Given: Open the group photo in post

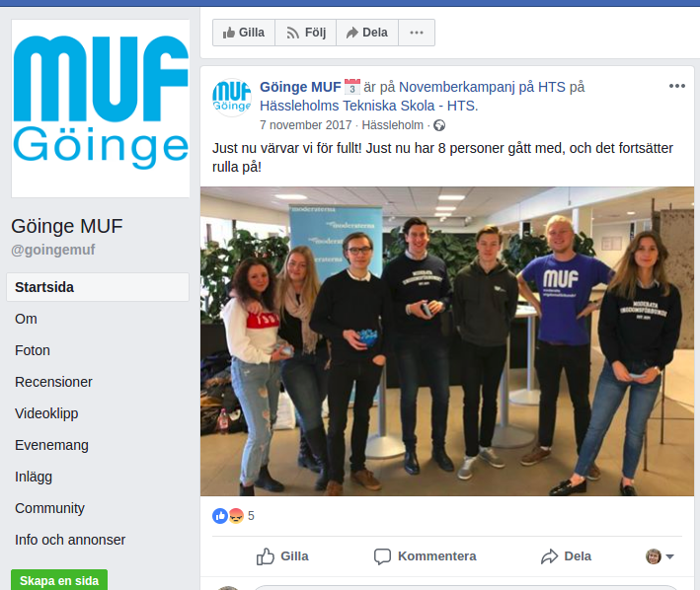Looking at the screenshot, I should [447, 341].
